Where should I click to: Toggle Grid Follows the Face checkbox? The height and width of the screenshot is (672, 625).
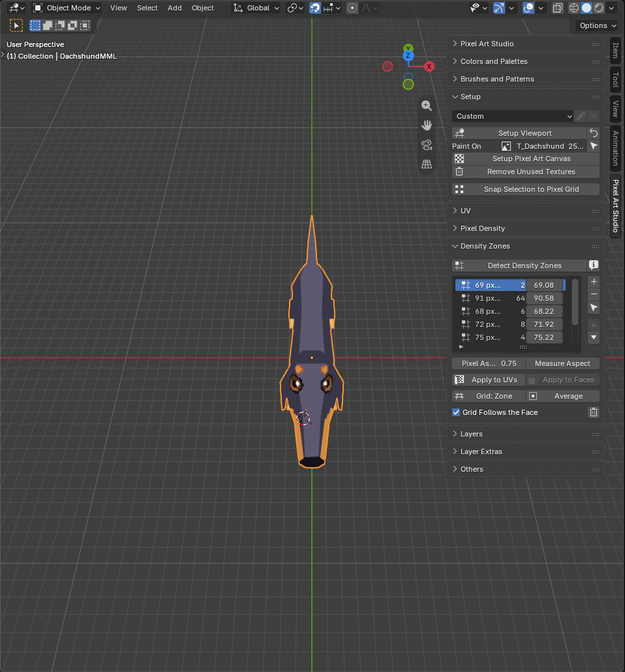456,412
